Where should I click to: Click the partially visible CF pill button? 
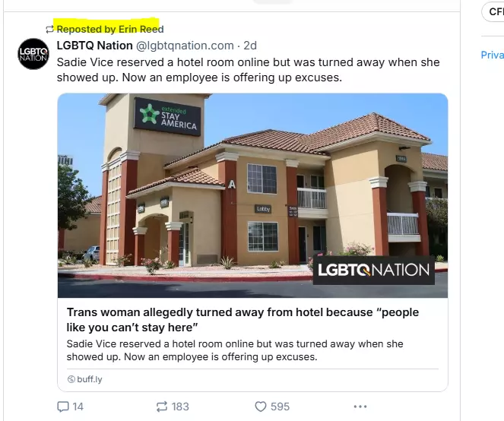(x=493, y=12)
